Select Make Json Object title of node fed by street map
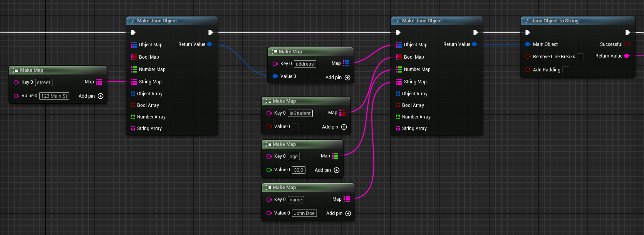The height and width of the screenshot is (235, 644). click(157, 21)
